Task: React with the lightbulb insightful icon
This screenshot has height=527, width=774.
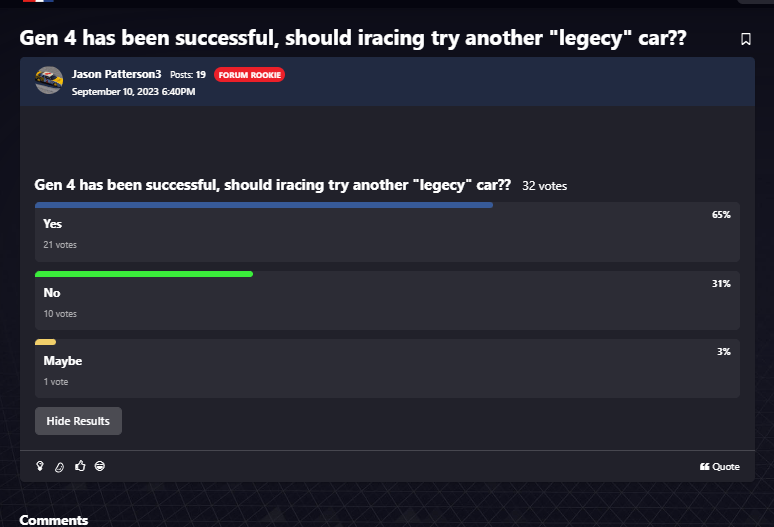Action: pyautogui.click(x=40, y=466)
